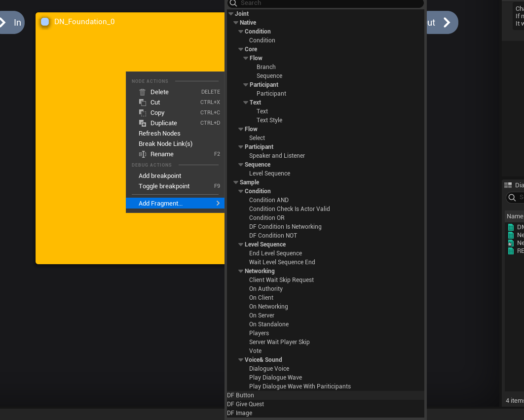Image resolution: width=524 pixels, height=420 pixels.
Task: Click the first asset icon in list panel
Action: [x=511, y=227]
